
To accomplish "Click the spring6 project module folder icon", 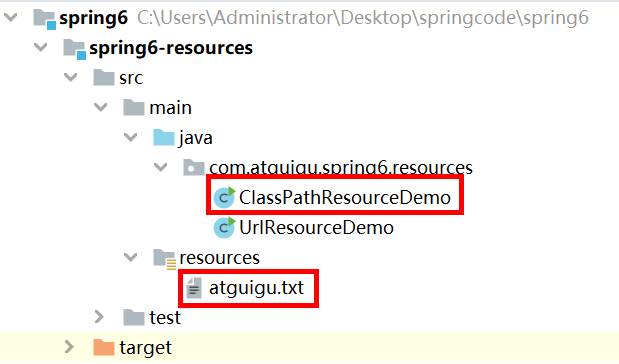I will [x=44, y=19].
